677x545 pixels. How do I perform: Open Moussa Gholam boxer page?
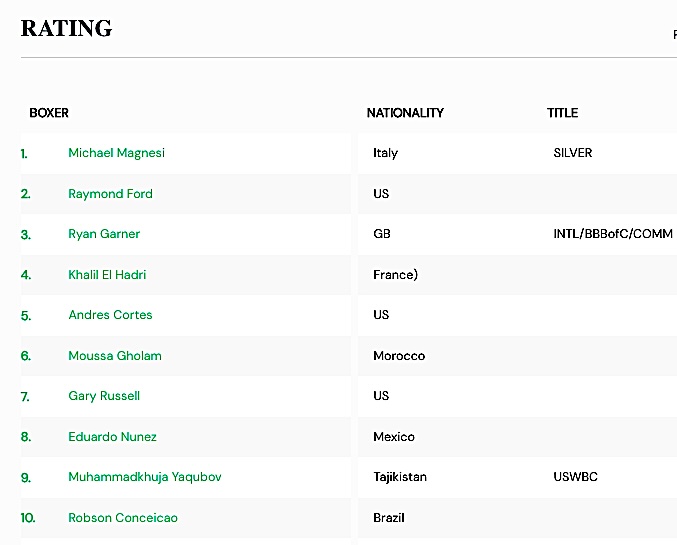[x=114, y=356]
